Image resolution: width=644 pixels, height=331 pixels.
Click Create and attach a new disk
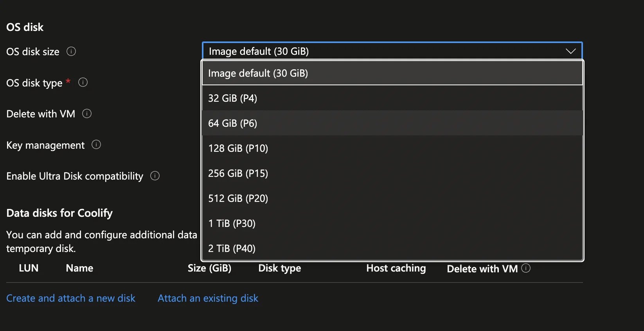pos(71,298)
